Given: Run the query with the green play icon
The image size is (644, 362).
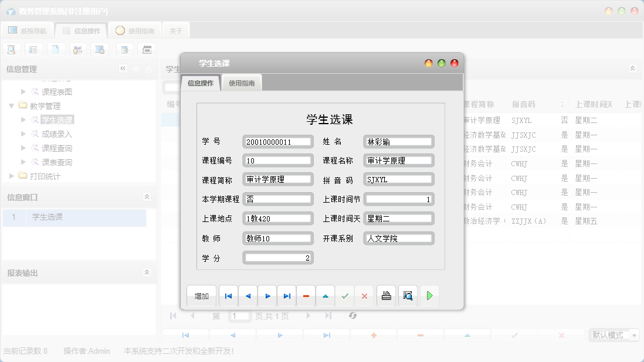Looking at the screenshot, I should tap(429, 296).
